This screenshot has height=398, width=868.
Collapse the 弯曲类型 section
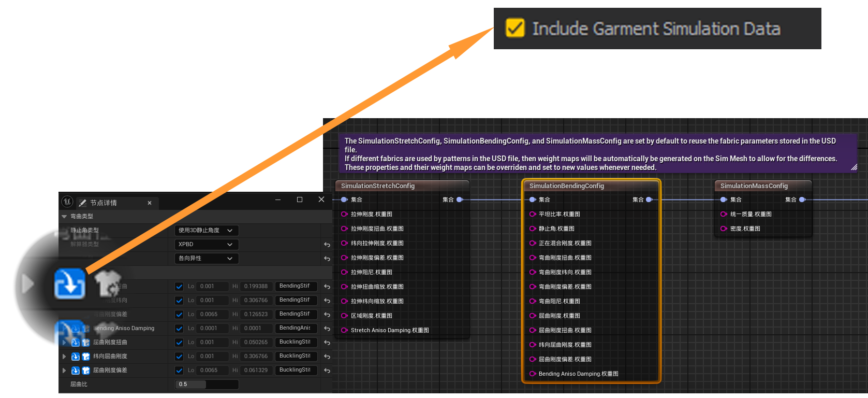64,217
